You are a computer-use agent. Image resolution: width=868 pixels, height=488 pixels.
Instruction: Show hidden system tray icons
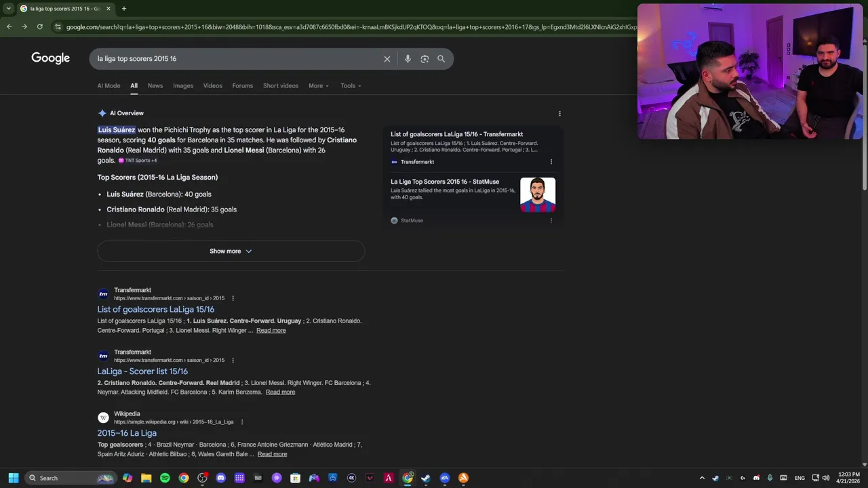coord(702,478)
